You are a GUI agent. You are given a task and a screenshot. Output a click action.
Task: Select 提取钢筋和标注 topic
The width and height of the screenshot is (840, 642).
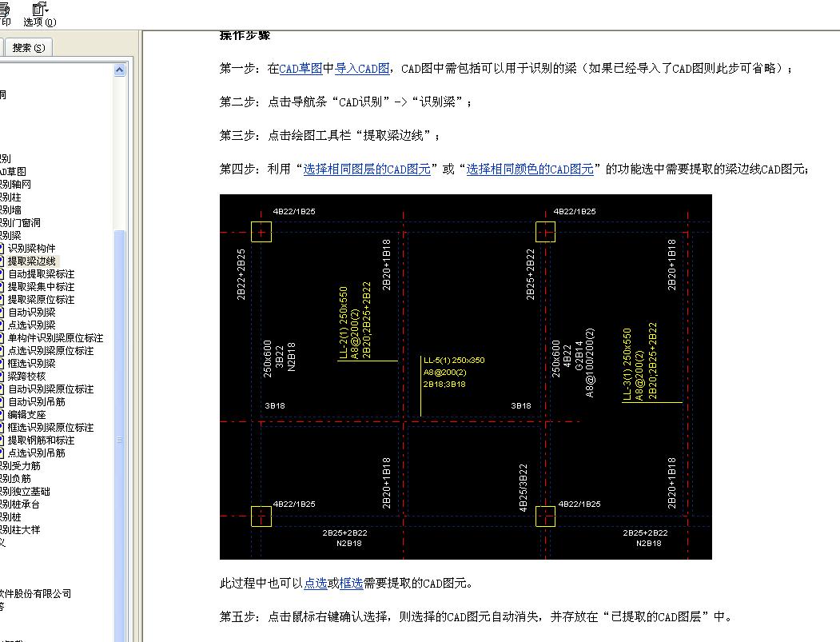pyautogui.click(x=42, y=440)
